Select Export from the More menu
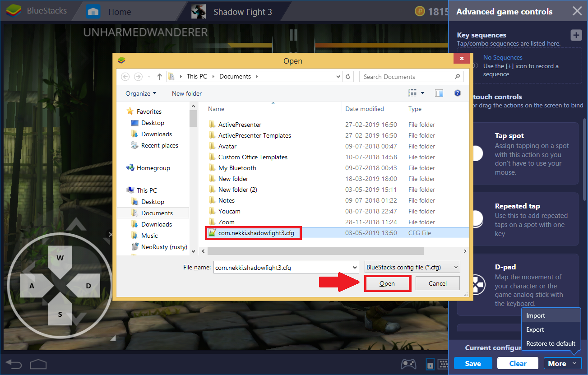This screenshot has width=588, height=375. [551, 329]
